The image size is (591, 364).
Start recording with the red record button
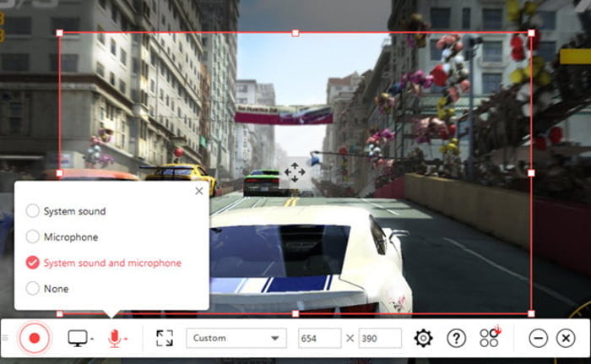pyautogui.click(x=35, y=339)
